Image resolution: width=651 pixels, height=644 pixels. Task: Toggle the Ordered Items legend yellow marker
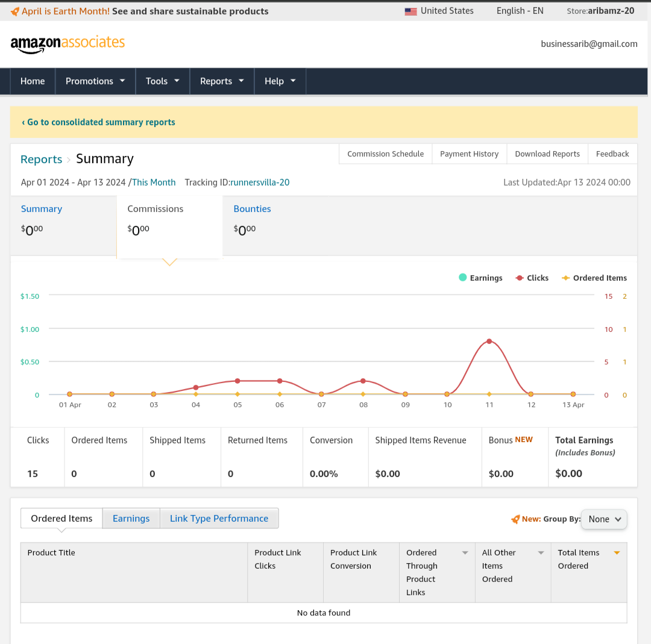565,278
